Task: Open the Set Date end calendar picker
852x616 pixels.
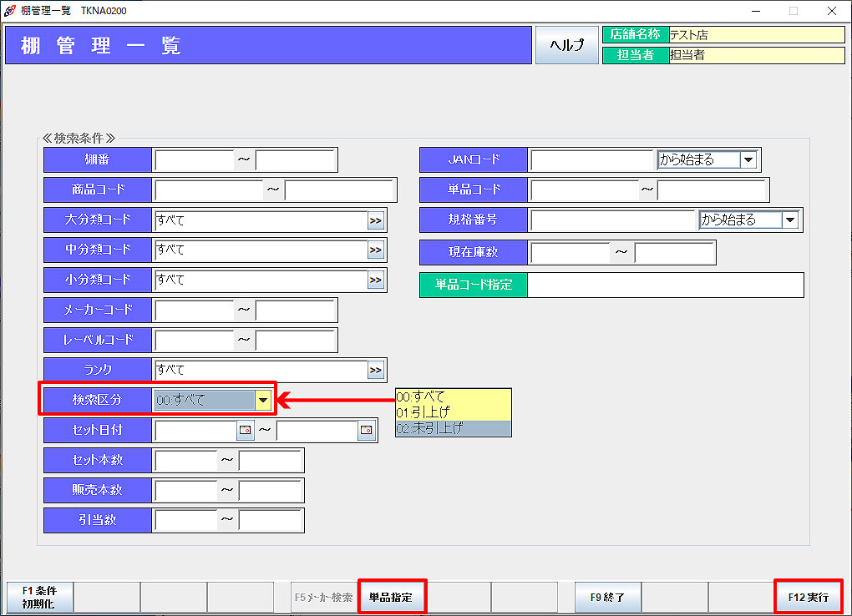Action: click(x=366, y=431)
